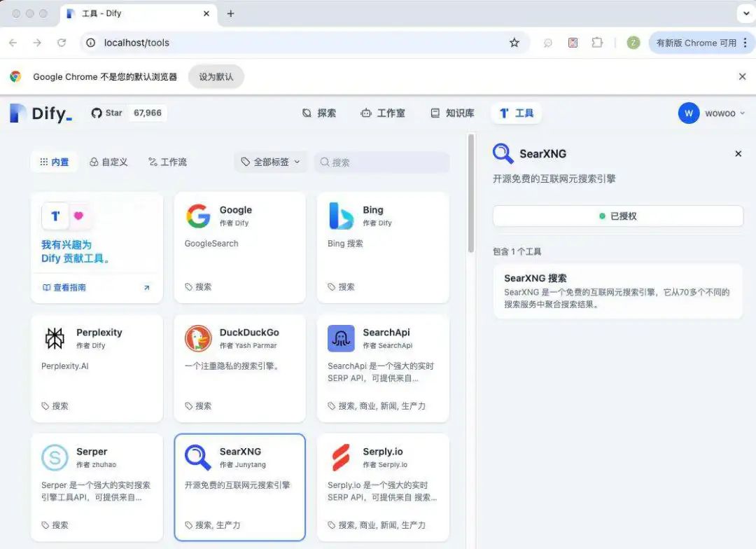Click the 67,966 star count

148,113
